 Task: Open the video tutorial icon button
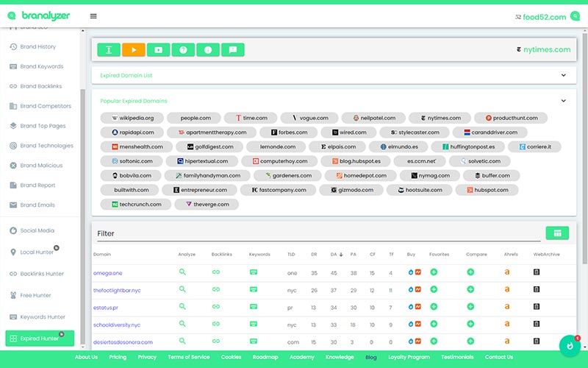pyautogui.click(x=158, y=49)
